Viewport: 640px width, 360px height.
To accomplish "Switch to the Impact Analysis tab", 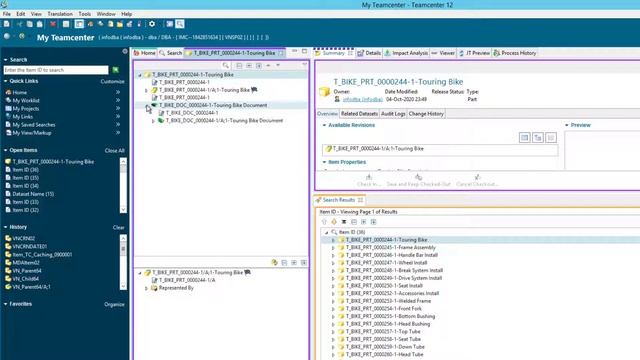I will [406, 53].
